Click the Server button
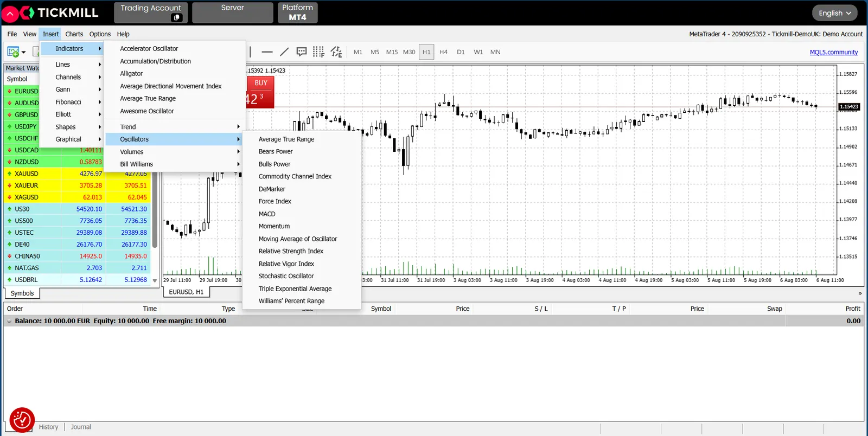This screenshot has height=436, width=868. pyautogui.click(x=232, y=12)
